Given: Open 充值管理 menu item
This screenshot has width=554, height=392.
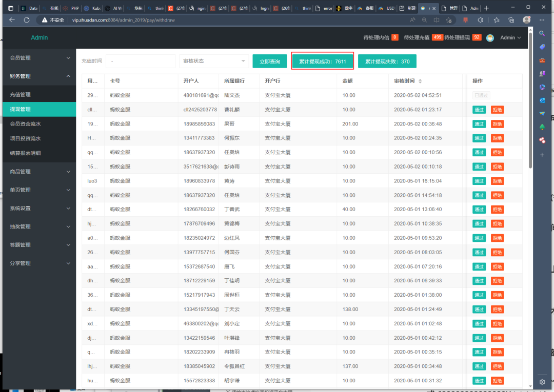Looking at the screenshot, I should [x=39, y=95].
